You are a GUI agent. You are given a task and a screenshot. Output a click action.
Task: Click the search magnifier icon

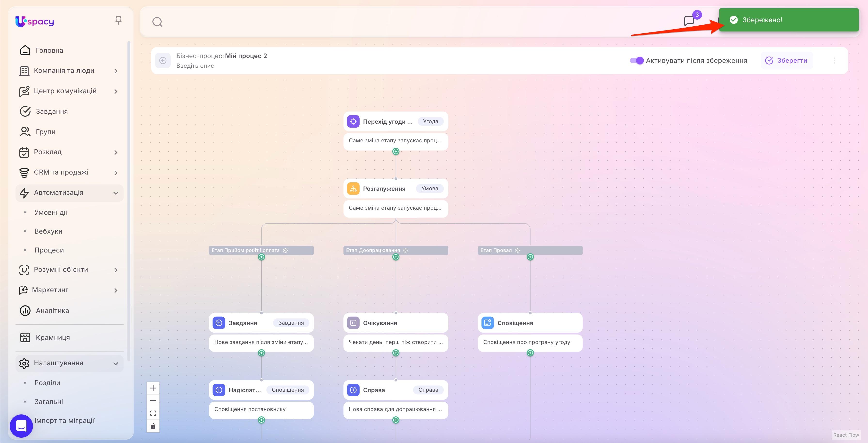pos(157,22)
